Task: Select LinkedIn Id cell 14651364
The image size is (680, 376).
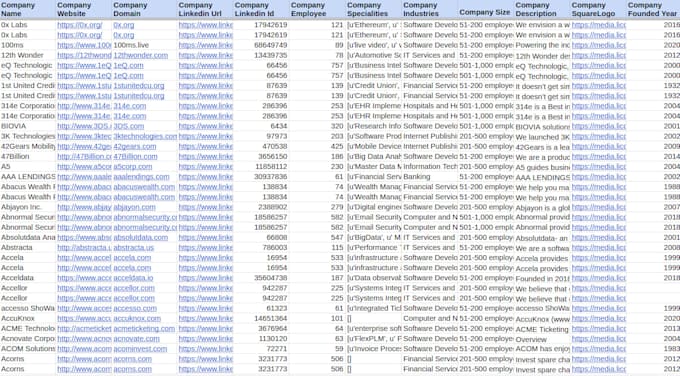Action: (262, 318)
